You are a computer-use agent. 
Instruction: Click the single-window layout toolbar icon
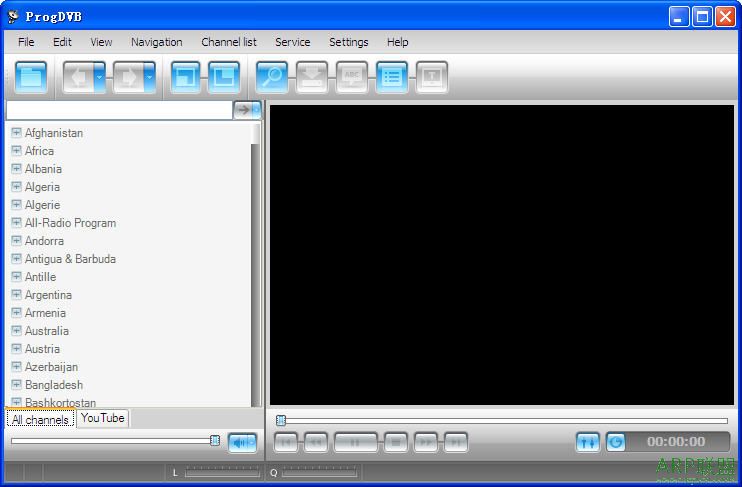point(185,77)
